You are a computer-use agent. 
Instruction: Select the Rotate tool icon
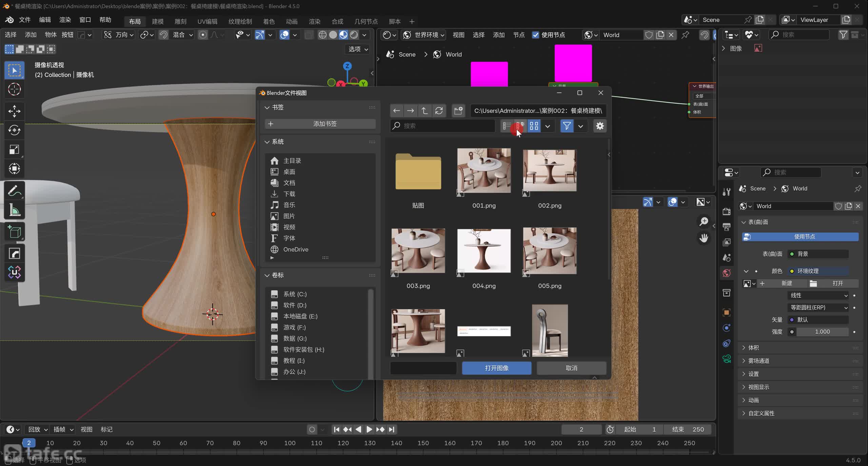(14, 130)
